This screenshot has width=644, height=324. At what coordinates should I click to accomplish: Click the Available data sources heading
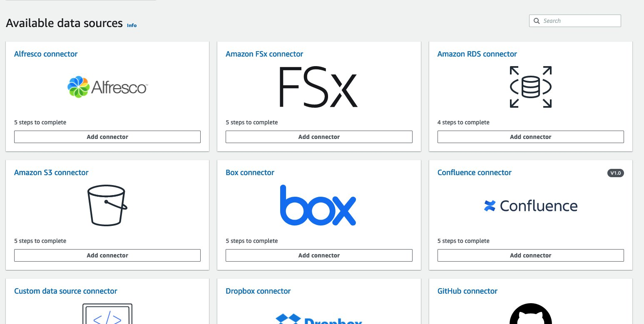point(64,23)
